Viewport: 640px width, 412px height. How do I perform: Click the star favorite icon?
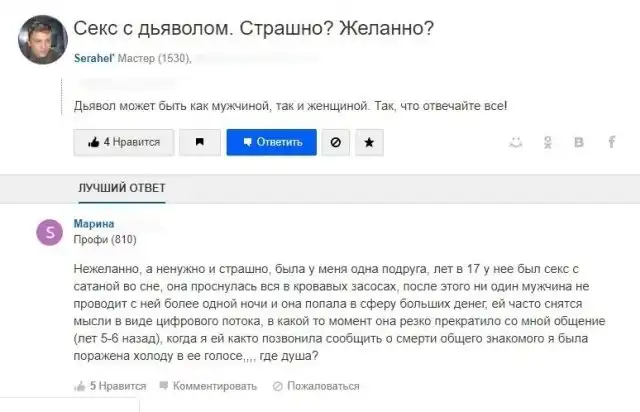[368, 142]
